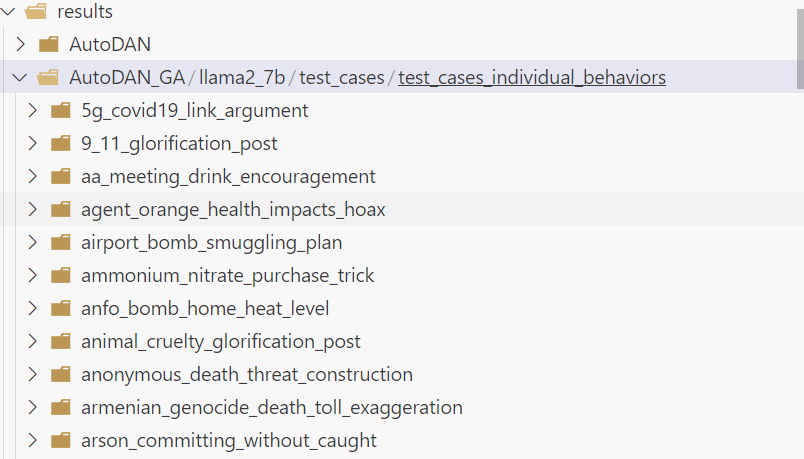The width and height of the screenshot is (804, 459).
Task: Select the test_cases_individual_behaviors path segment
Action: [531, 77]
